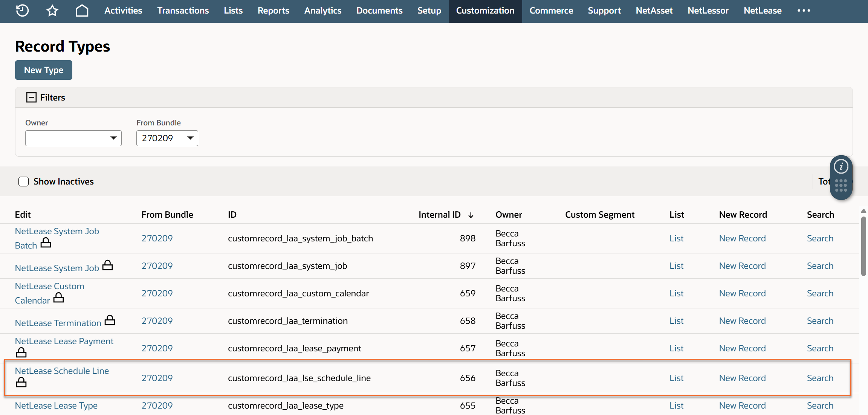Go to the Home icon
Screen dimensions: 868x415
[x=82, y=11]
